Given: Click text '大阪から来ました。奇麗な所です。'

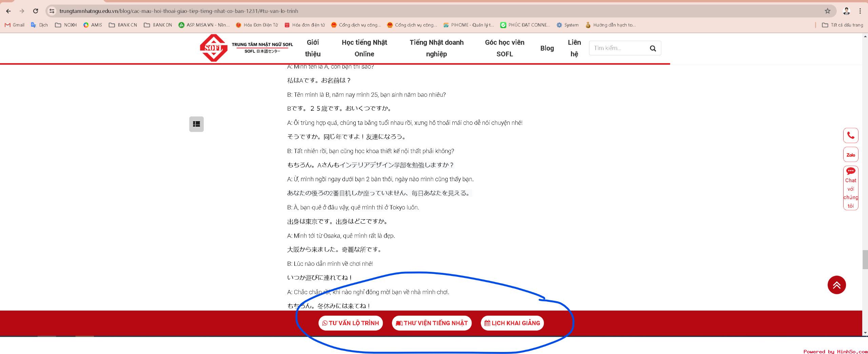Looking at the screenshot, I should pyautogui.click(x=335, y=249).
